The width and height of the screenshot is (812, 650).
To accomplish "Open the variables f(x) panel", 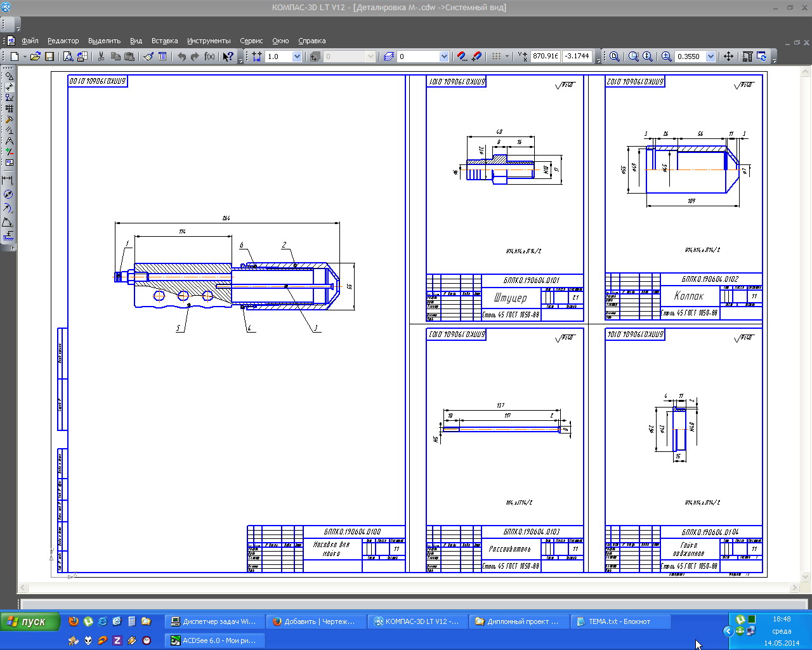I will pyautogui.click(x=209, y=56).
